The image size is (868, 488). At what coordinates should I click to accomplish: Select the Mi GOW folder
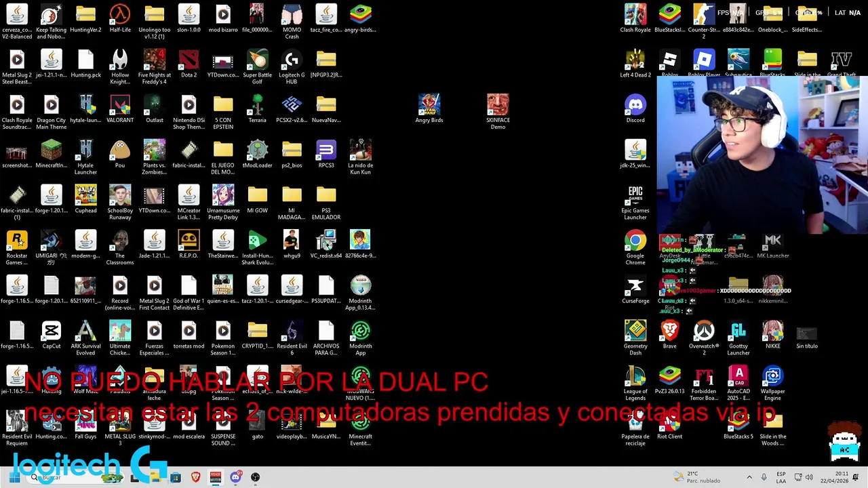click(258, 200)
